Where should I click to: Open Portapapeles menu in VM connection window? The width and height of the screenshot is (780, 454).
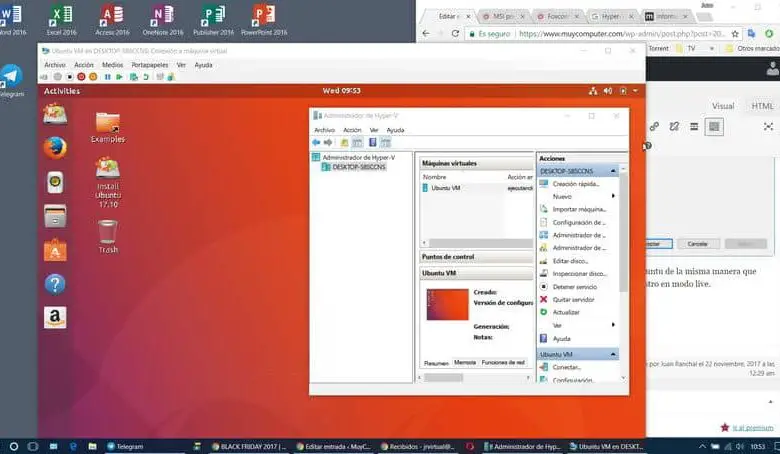pyautogui.click(x=150, y=65)
